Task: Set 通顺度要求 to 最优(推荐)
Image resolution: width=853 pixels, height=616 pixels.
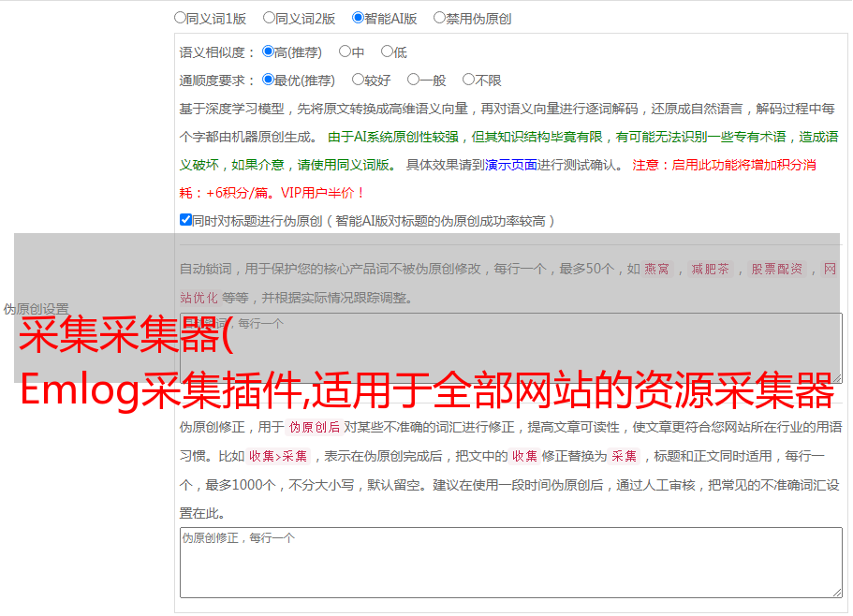Action: 268,80
